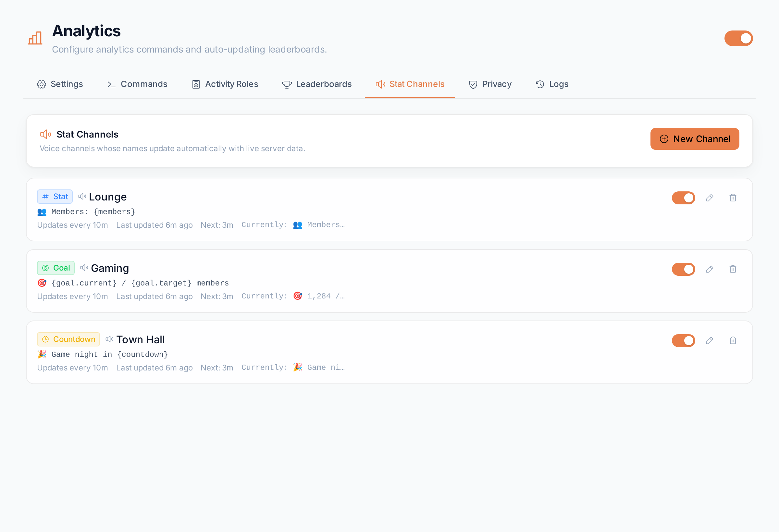Screen dimensions: 779x532
Task: Delete the Town Hall channel via trash icon
Action: (733, 340)
